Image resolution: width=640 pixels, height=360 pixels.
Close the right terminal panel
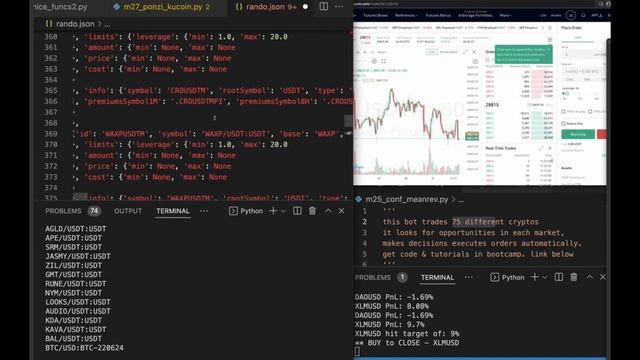[603, 277]
